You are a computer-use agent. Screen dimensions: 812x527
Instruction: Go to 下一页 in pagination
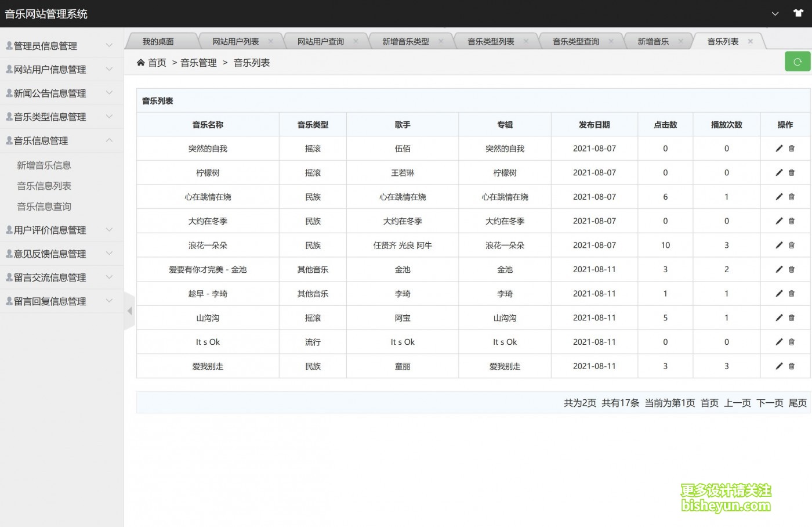click(x=770, y=403)
